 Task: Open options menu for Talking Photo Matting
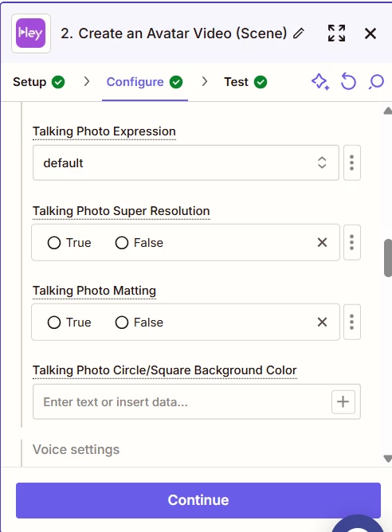click(x=351, y=322)
